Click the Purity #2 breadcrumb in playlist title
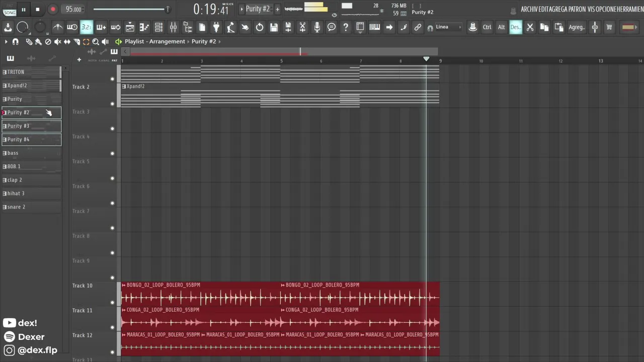 tap(204, 41)
